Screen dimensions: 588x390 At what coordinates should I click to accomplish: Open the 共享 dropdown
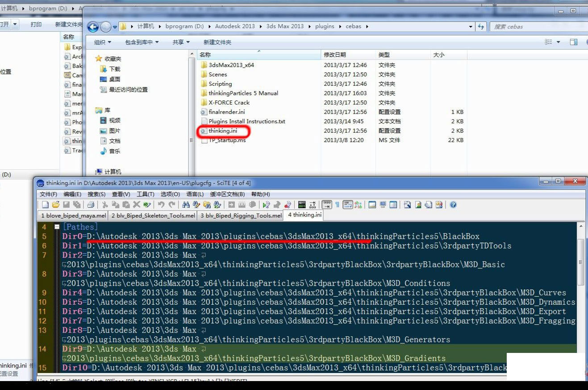181,42
